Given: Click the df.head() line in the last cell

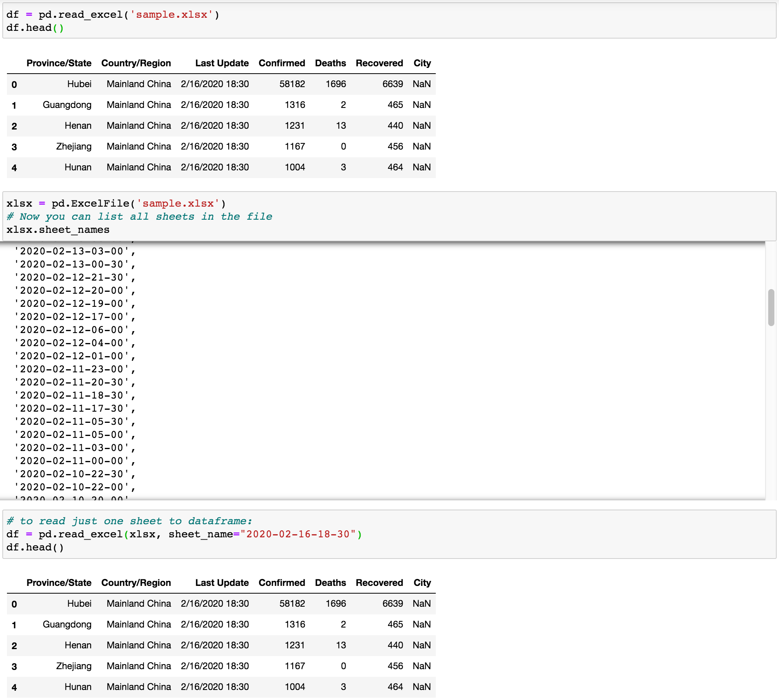Looking at the screenshot, I should click(35, 547).
